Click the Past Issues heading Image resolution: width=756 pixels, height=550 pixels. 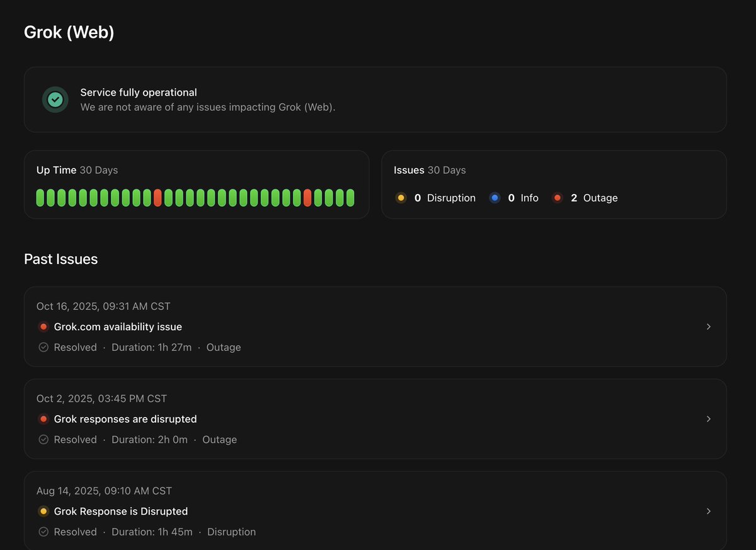(61, 259)
